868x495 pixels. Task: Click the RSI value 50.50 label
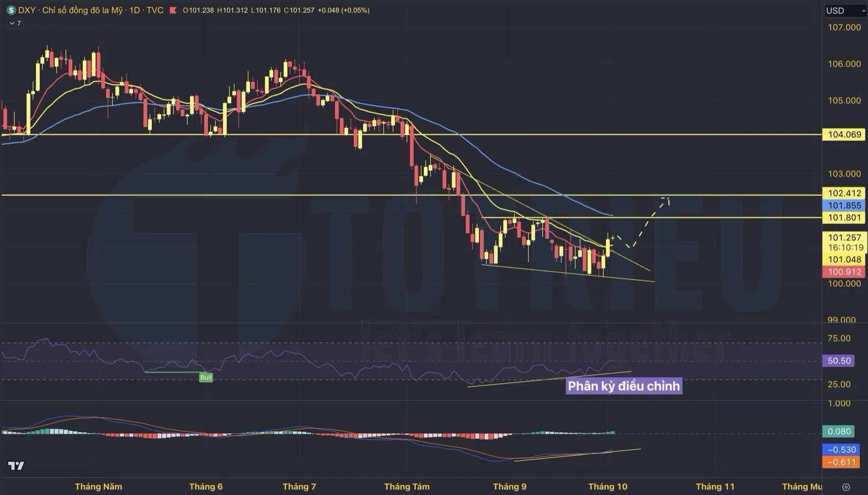[x=839, y=361]
